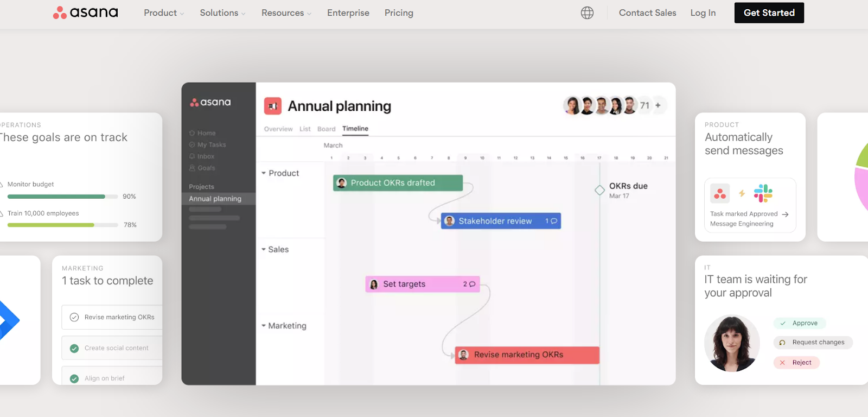Viewport: 868px width, 417px height.
Task: Click the Reject button
Action: [x=796, y=363]
